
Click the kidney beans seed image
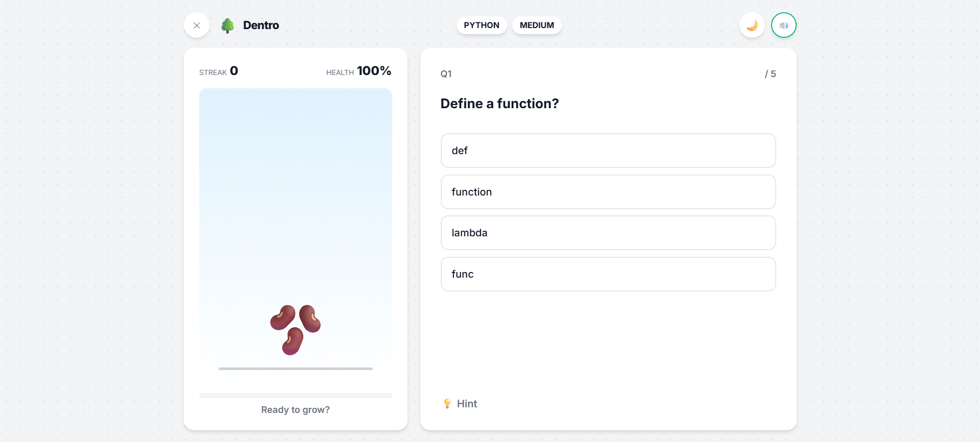[295, 329]
